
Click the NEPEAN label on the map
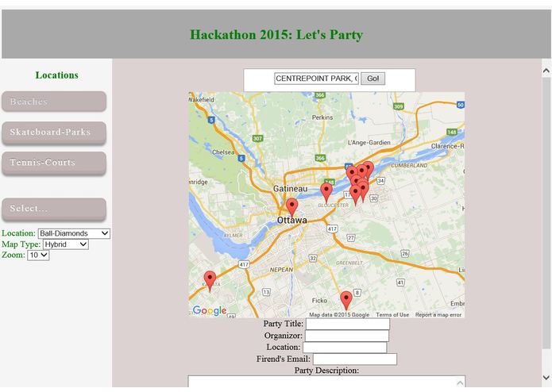[281, 270]
